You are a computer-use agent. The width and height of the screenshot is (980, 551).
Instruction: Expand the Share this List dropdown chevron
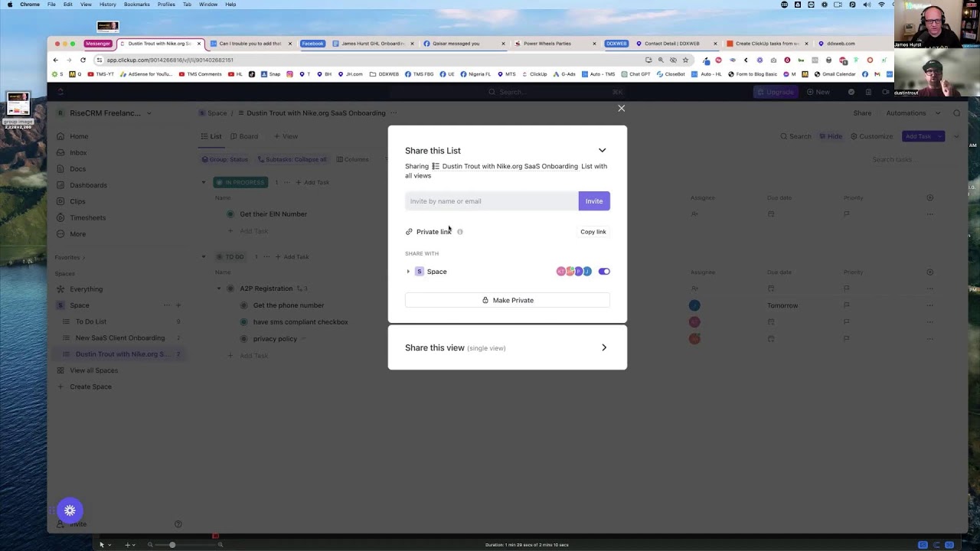tap(602, 150)
